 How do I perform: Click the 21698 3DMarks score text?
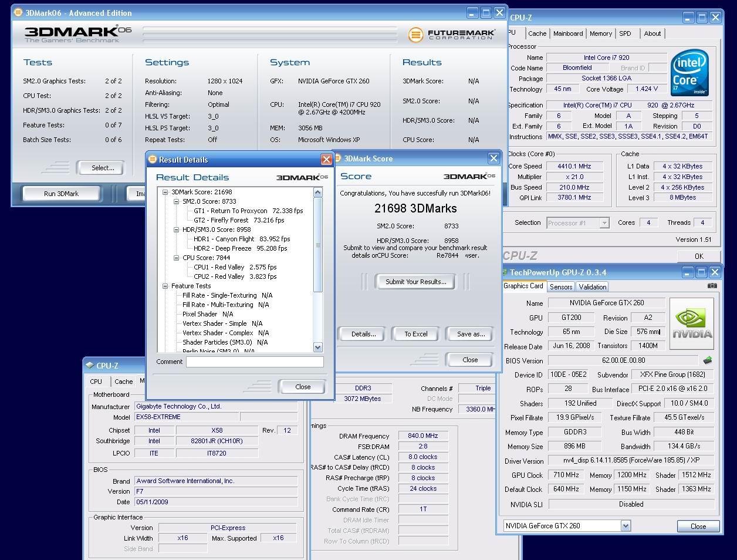pos(415,208)
